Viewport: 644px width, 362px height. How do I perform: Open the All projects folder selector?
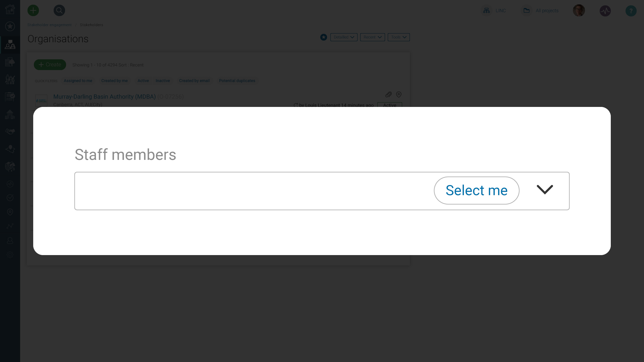[541, 11]
